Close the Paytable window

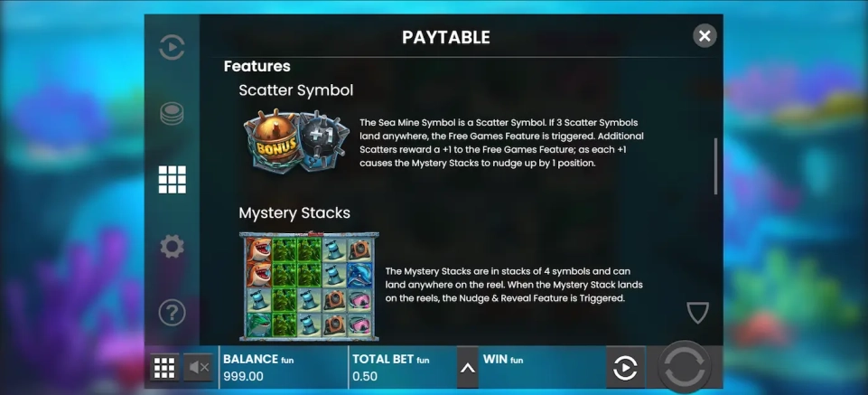coord(705,36)
